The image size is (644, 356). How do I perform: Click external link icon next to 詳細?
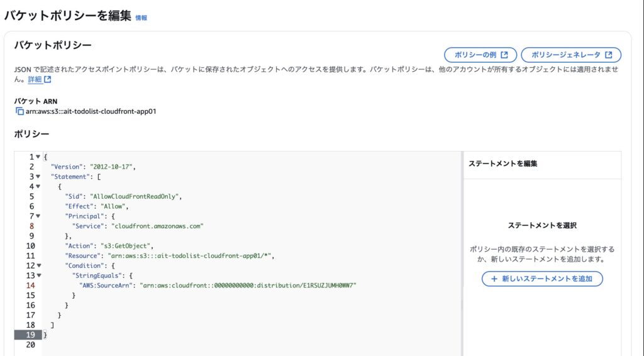(x=48, y=79)
